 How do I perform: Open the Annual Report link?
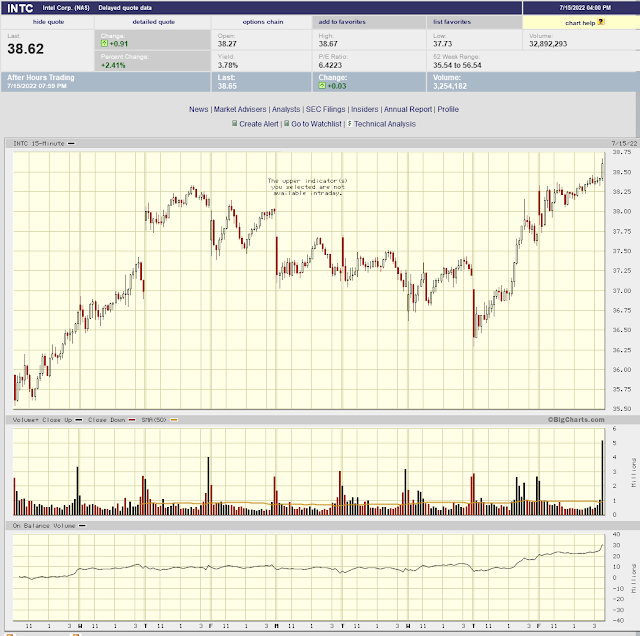[408, 109]
